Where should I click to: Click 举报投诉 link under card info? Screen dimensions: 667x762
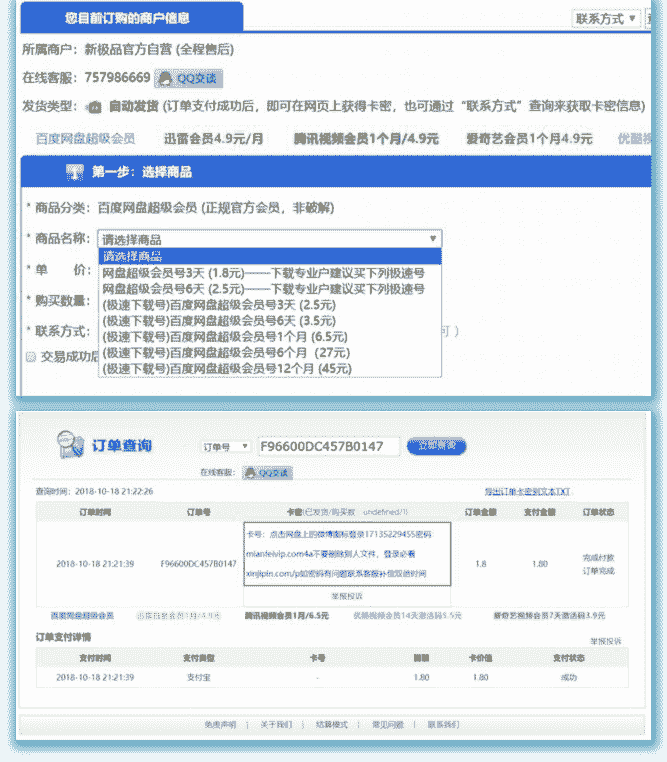tap(346, 597)
